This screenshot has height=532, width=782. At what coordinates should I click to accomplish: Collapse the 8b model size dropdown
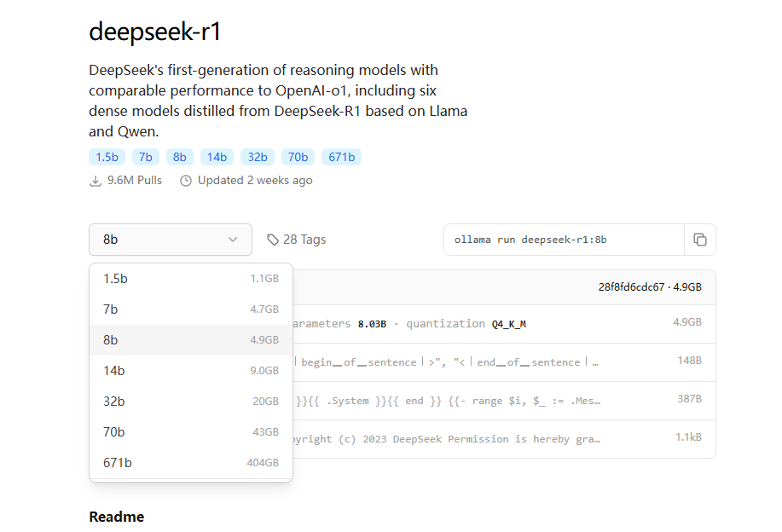[171, 240]
